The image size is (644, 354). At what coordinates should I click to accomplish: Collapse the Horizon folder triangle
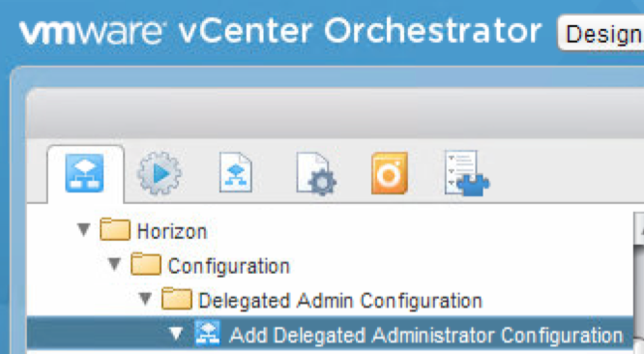click(x=84, y=229)
